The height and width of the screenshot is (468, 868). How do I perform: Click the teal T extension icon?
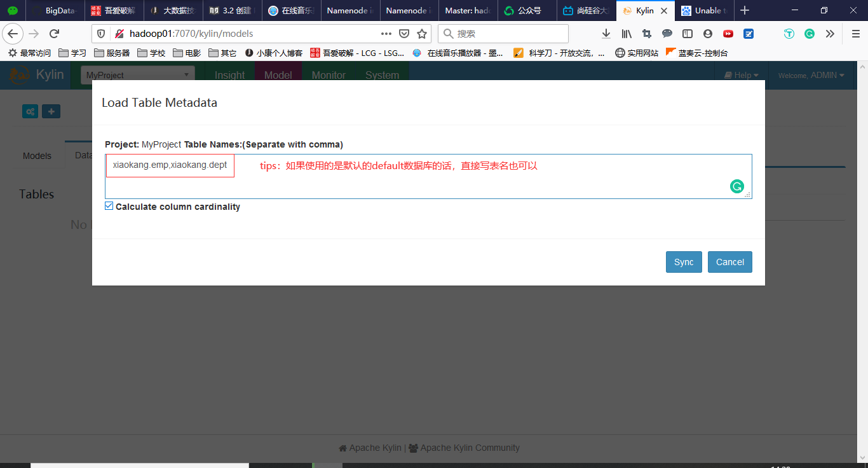pos(789,34)
